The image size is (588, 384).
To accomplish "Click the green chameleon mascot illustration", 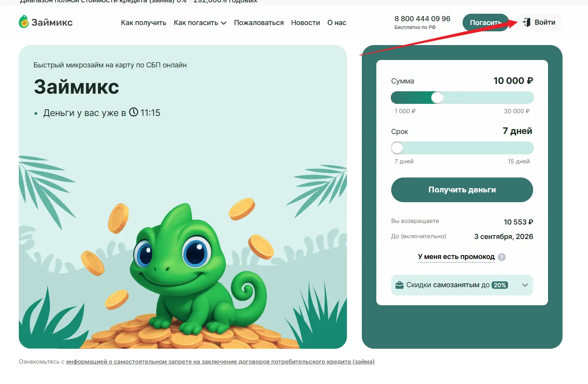I will (199, 268).
